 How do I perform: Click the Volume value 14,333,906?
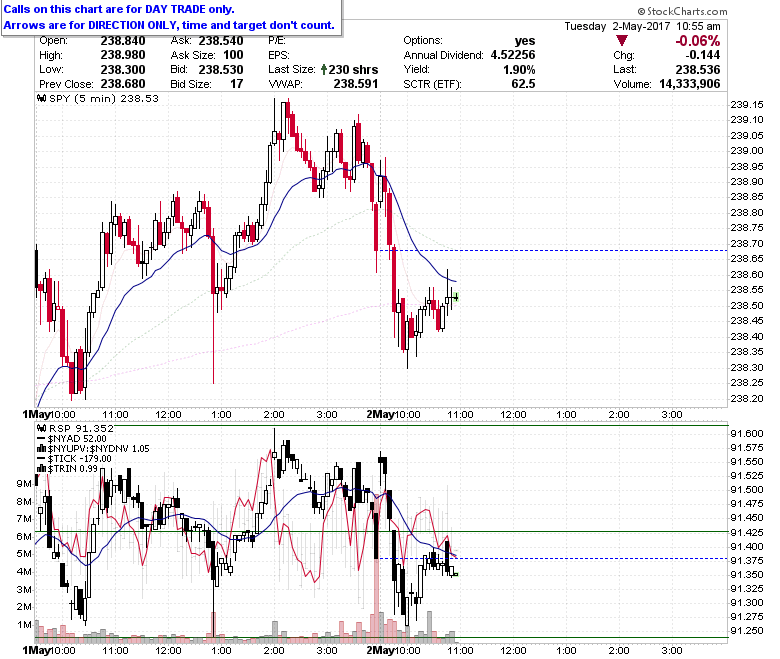(x=689, y=84)
